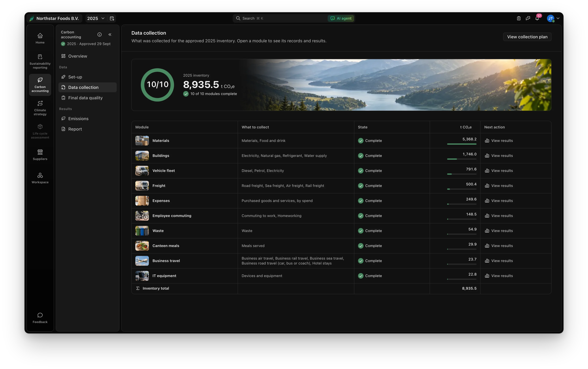Show Carbon accounting info icon

pos(100,34)
